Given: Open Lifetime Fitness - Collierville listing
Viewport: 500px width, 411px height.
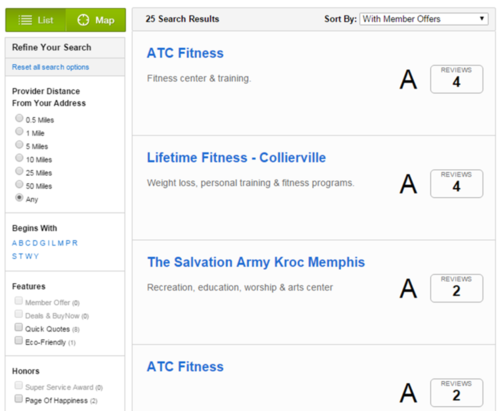Looking at the screenshot, I should [236, 158].
